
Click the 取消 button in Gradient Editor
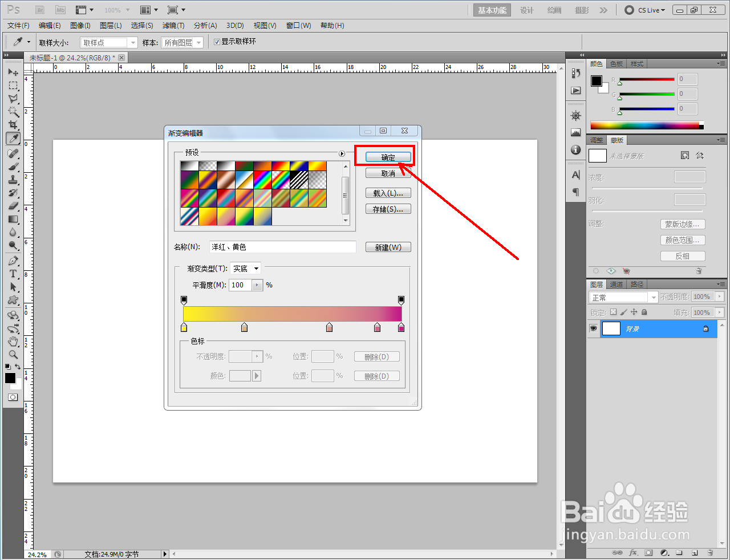(x=388, y=173)
